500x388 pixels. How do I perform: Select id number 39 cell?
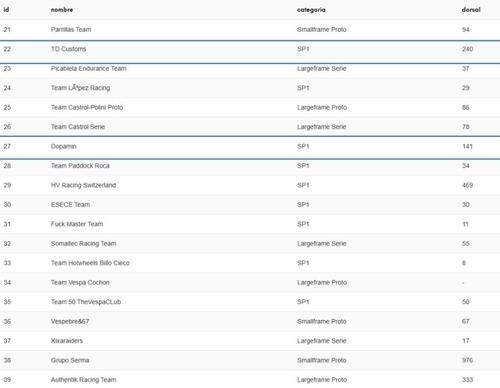[x=7, y=380]
